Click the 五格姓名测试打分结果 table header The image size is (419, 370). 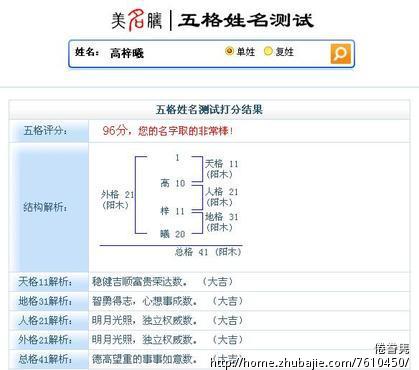tap(209, 110)
